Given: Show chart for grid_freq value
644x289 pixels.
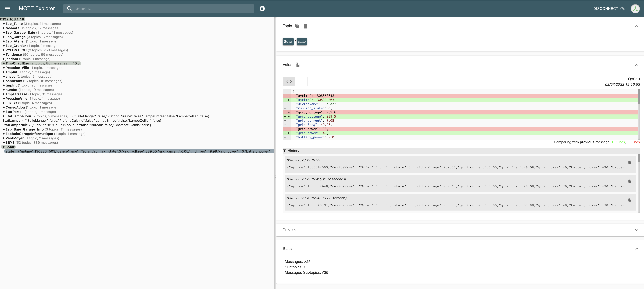Looking at the screenshot, I should point(285,125).
